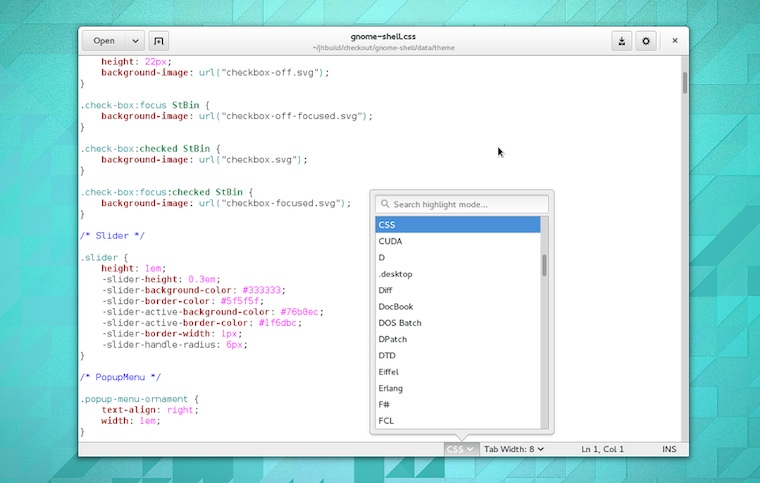Viewport: 760px width, 483px height.
Task: Pick FCL highlight mode
Action: point(458,421)
